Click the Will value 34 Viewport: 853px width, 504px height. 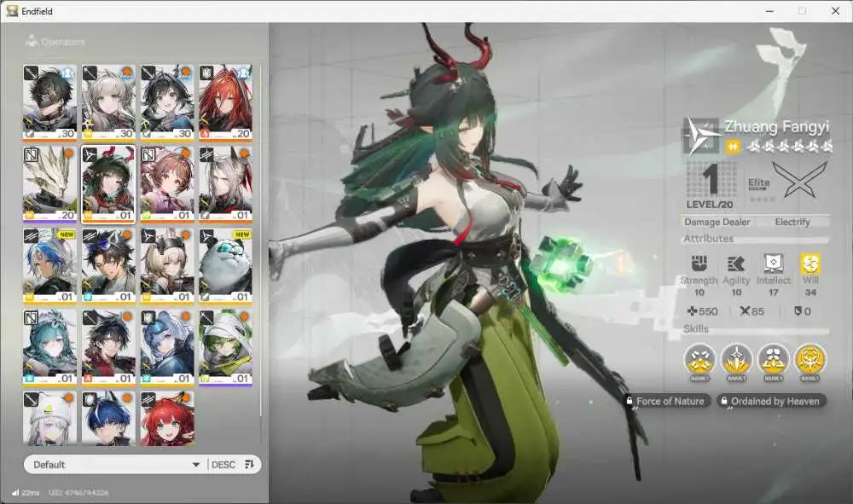click(810, 293)
